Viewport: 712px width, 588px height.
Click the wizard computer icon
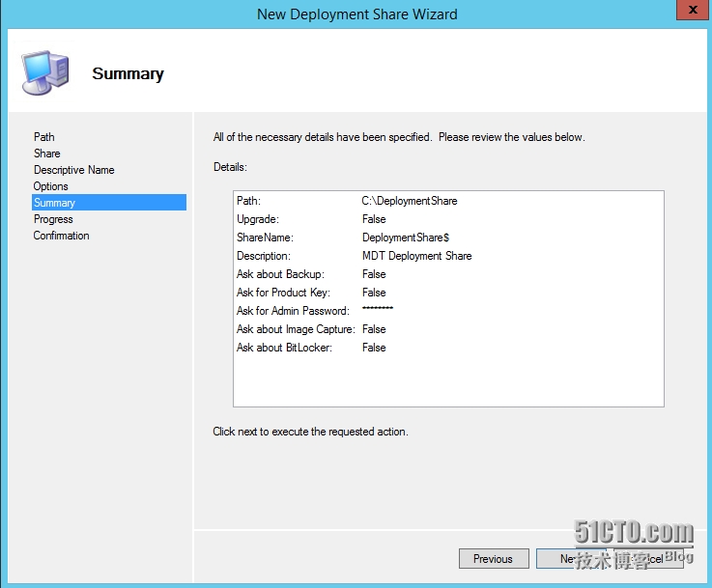click(45, 72)
